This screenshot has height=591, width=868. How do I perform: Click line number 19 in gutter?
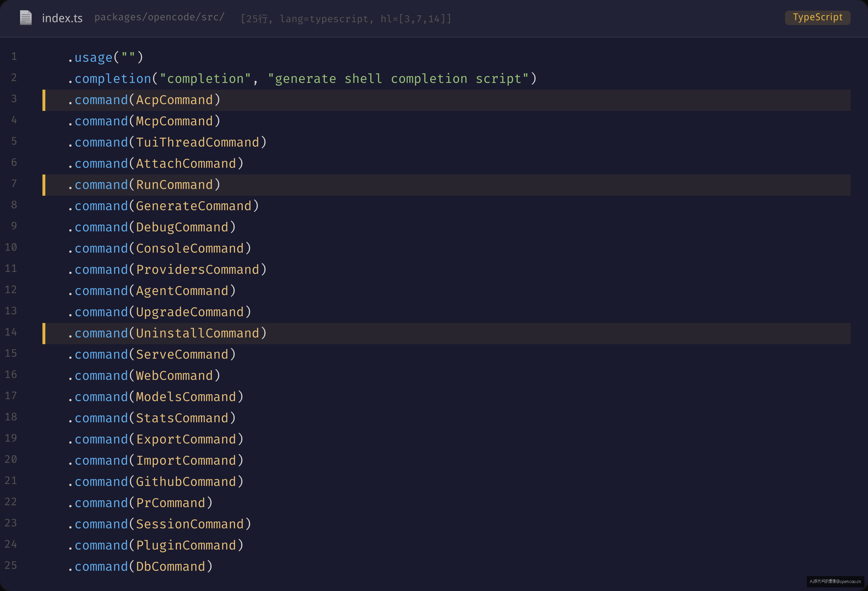[11, 438]
